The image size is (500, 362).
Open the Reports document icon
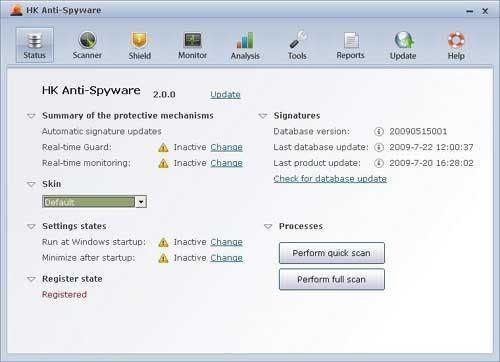click(351, 40)
